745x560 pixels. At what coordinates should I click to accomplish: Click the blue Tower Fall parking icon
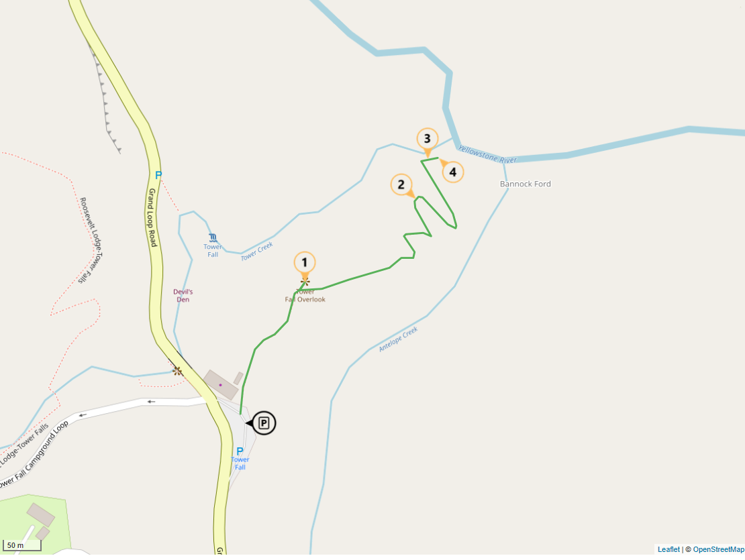coord(240,451)
